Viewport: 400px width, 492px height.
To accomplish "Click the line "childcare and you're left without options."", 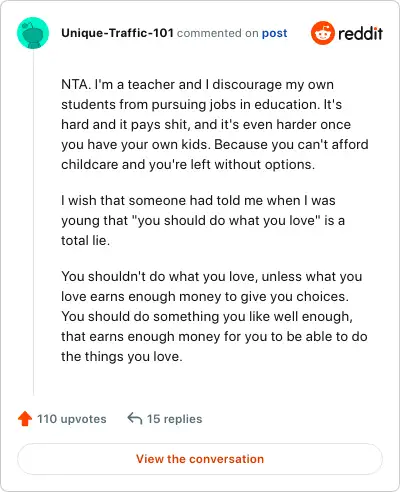I will point(188,165).
